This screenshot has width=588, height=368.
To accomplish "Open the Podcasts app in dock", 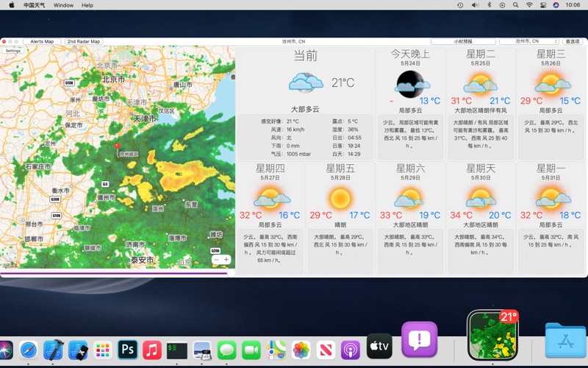I will tap(351, 350).
